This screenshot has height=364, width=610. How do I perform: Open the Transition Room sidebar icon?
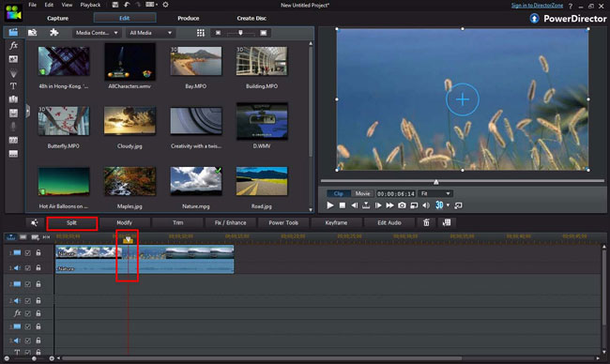pyautogui.click(x=13, y=99)
